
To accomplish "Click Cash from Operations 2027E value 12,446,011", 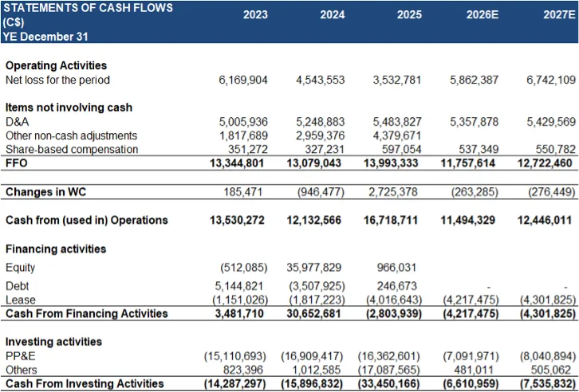I will click(545, 220).
